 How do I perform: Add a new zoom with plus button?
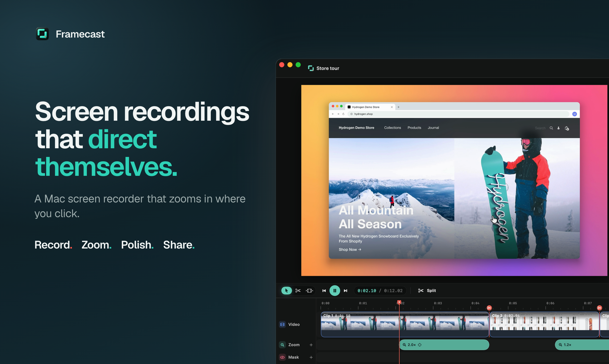pos(311,345)
